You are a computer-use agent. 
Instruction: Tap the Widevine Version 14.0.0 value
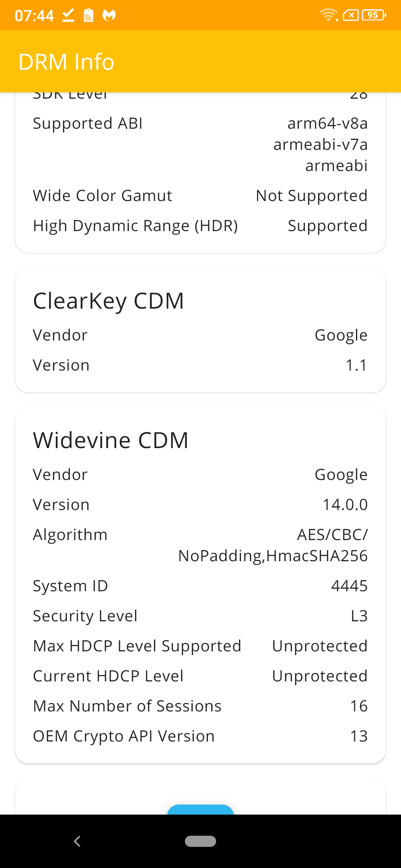click(x=345, y=505)
